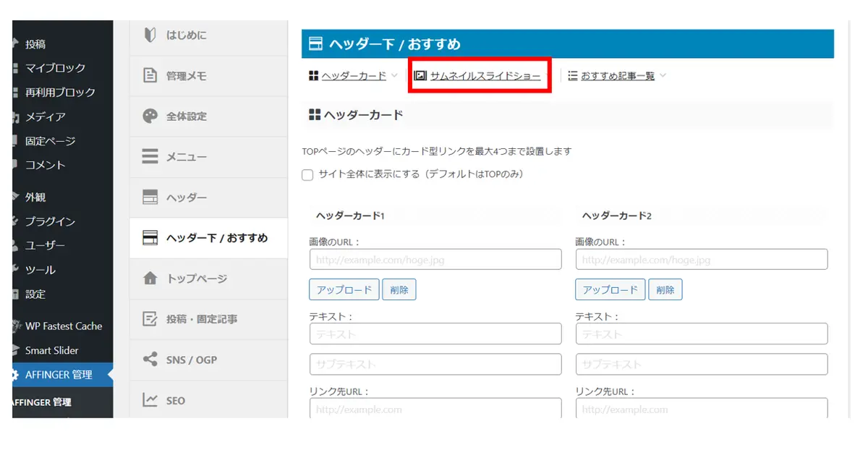Click the palette icon for 全体設定

point(150,116)
